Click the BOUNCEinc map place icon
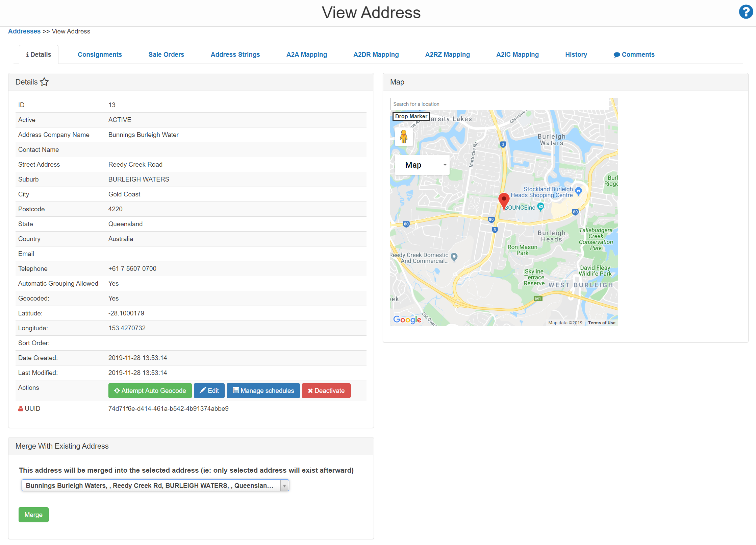Viewport: 756px width, 545px height. (540, 206)
